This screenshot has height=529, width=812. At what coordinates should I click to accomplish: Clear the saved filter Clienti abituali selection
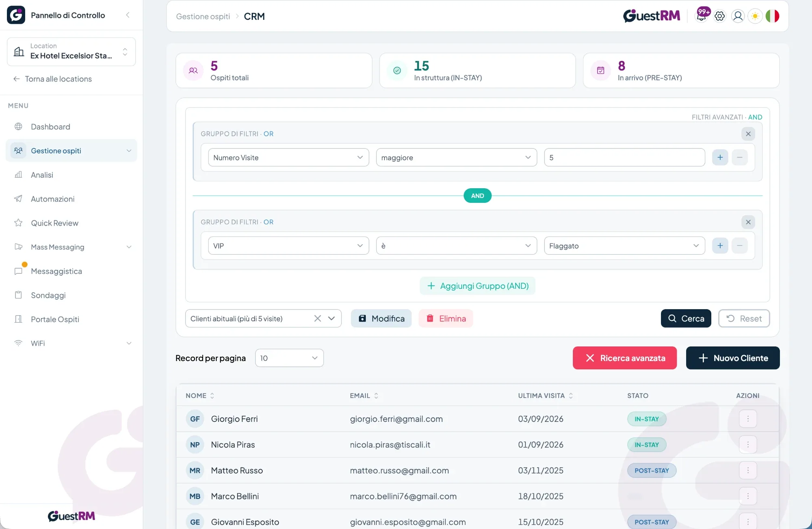pos(317,318)
